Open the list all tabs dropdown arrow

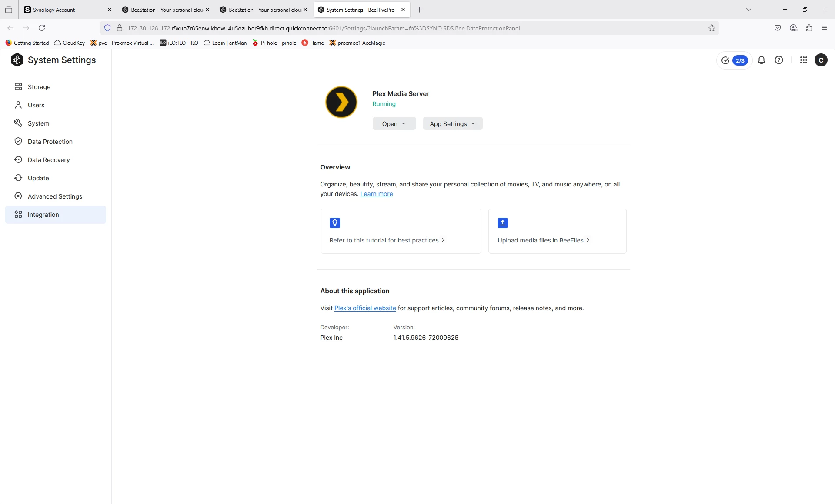point(748,10)
